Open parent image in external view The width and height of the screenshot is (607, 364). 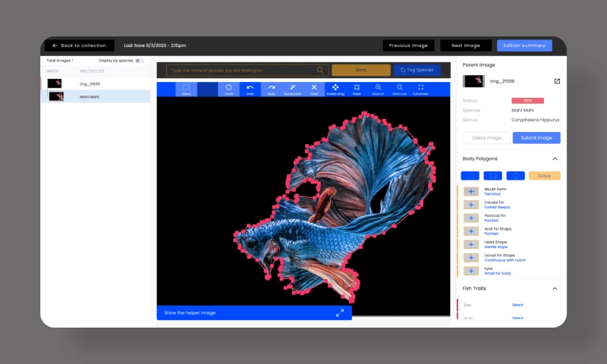[557, 81]
